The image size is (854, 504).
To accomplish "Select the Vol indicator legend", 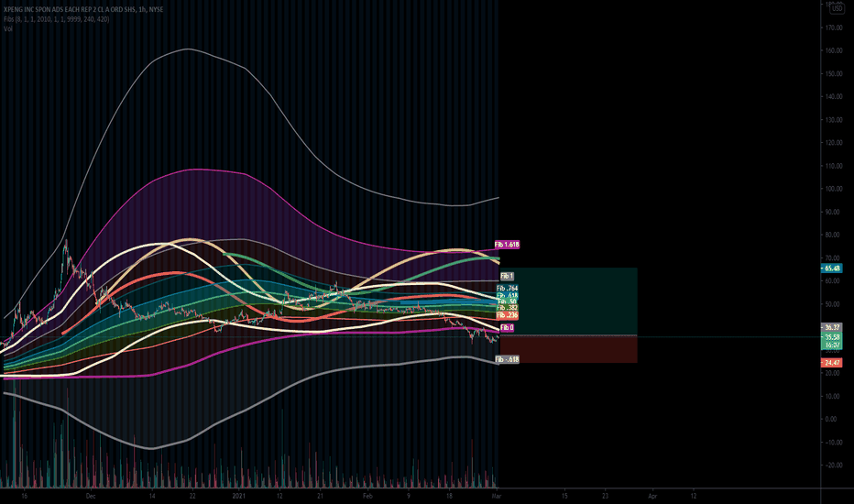I will point(8,28).
